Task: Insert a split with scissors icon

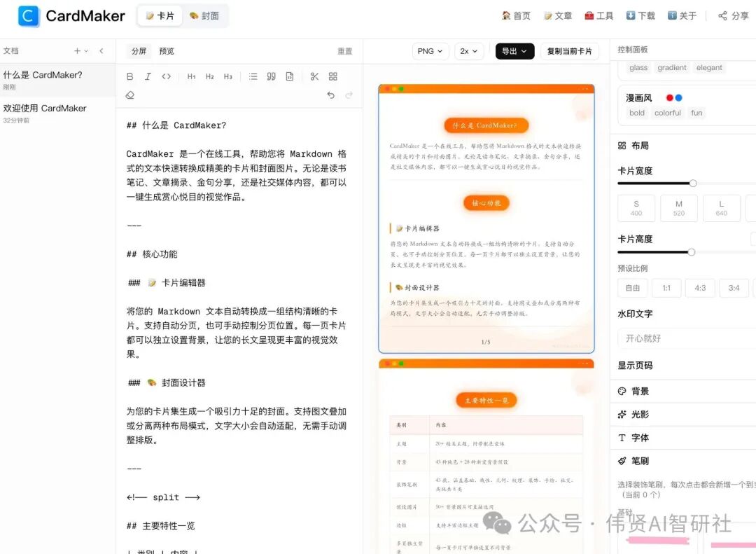Action: (x=315, y=76)
